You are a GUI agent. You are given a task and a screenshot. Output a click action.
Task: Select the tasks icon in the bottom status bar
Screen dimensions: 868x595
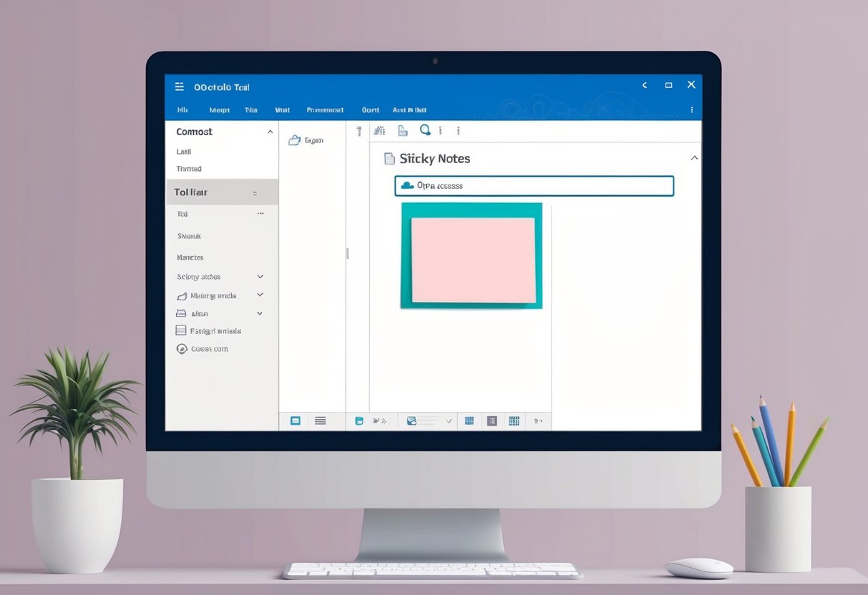tap(514, 421)
